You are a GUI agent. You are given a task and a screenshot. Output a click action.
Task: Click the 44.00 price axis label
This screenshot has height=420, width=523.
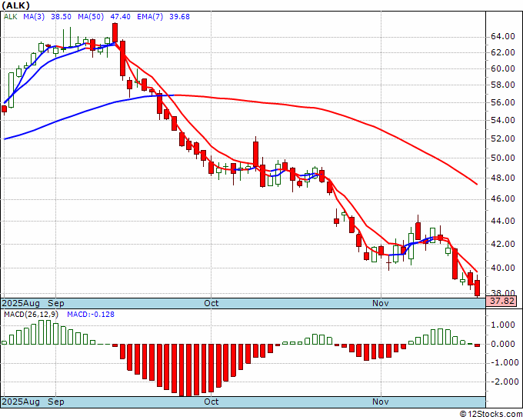503,221
